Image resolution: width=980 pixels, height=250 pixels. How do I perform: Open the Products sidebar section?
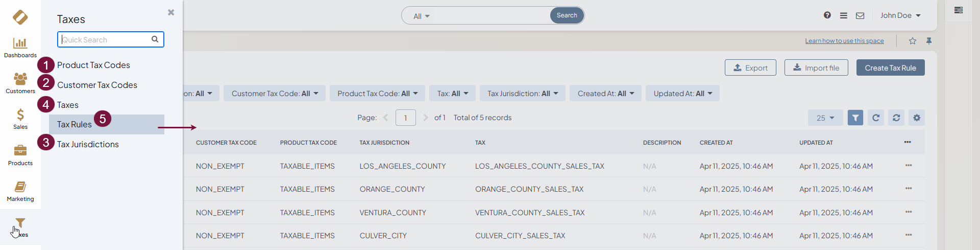point(20,155)
